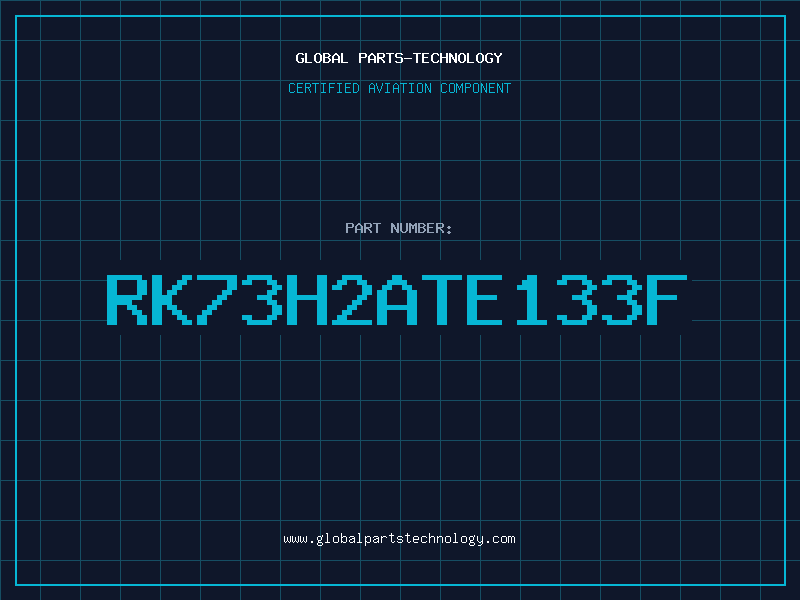Click the PART NUMBER: label
Image resolution: width=800 pixels, height=600 pixels.
point(399,228)
